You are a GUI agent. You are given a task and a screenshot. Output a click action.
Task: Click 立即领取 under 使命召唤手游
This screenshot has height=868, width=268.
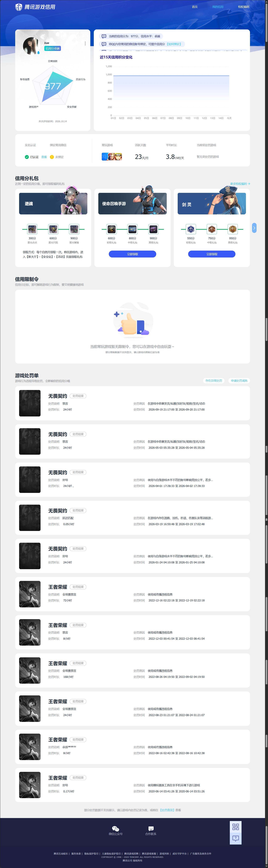pos(132,254)
